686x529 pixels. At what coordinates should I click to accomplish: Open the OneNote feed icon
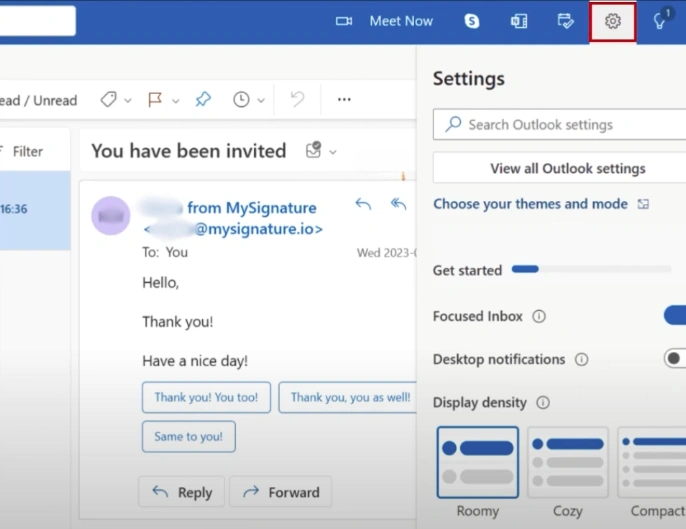tap(519, 21)
